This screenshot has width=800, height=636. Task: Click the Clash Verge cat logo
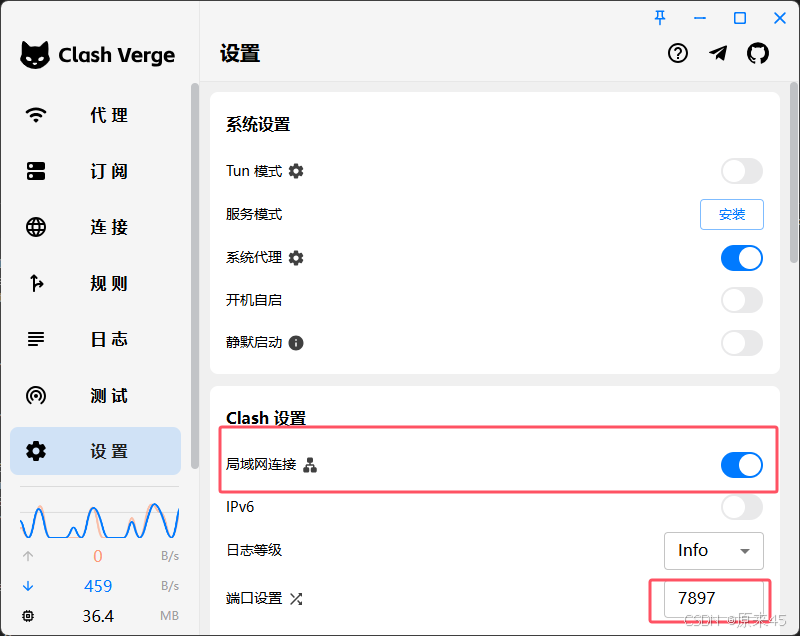(35, 55)
